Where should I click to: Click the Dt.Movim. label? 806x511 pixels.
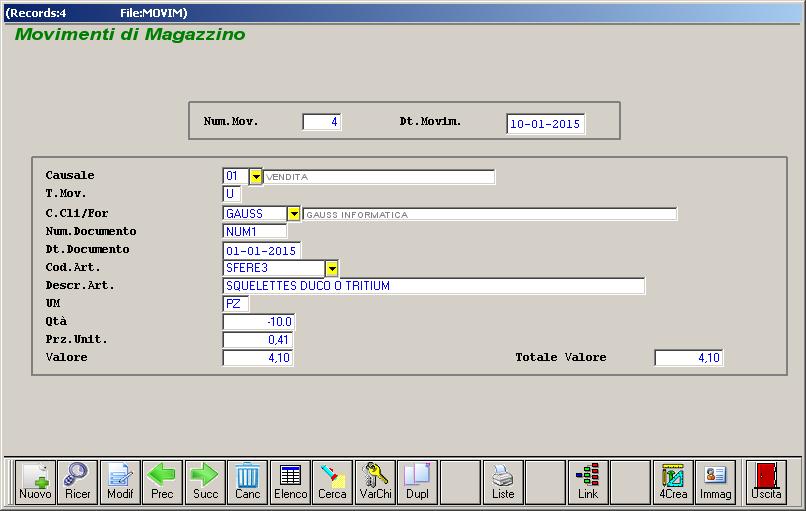[430, 122]
